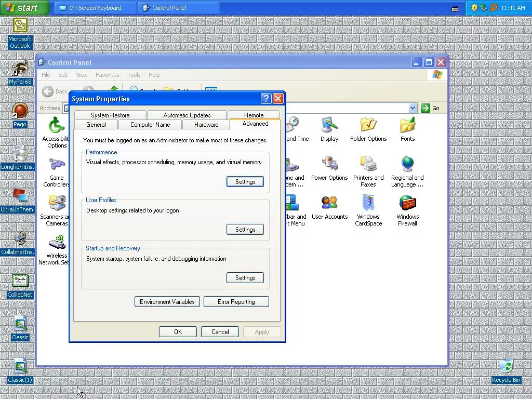Screen dimensions: 532x399
Task: Cancel the System Properties dialog
Action: pyautogui.click(x=220, y=331)
